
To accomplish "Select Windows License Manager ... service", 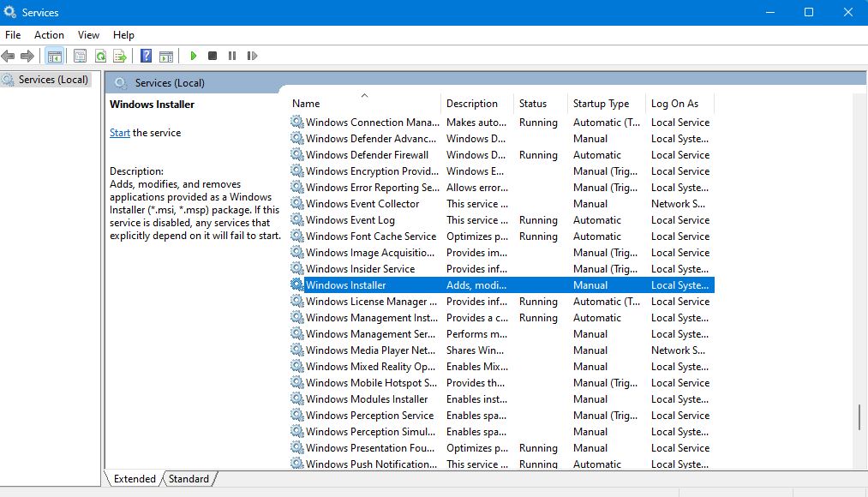I will 371,302.
